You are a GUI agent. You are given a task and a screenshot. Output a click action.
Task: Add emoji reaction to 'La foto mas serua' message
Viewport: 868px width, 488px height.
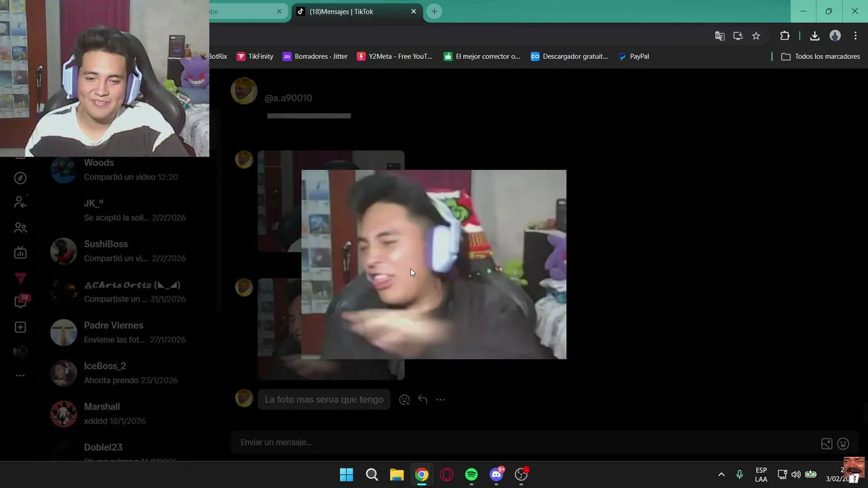click(x=404, y=400)
